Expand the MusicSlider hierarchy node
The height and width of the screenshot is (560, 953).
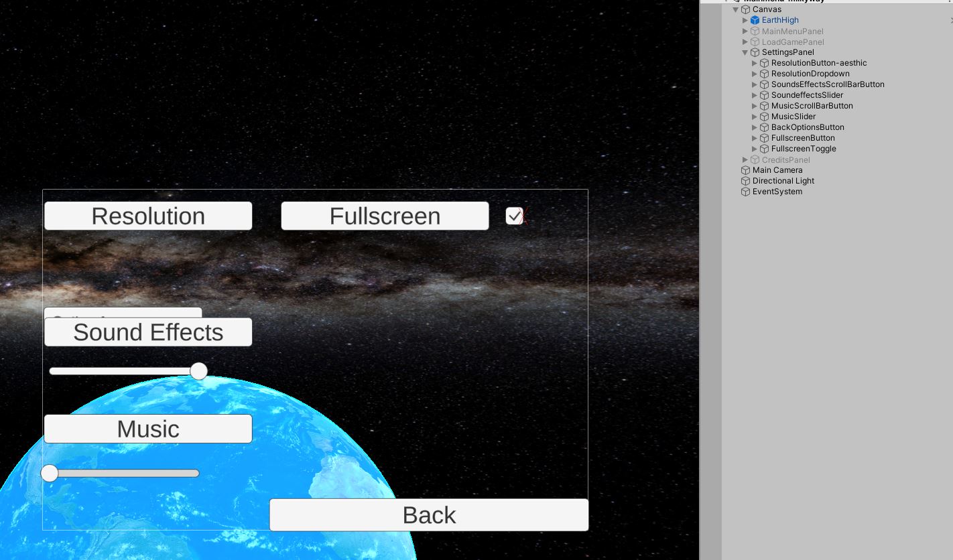click(x=754, y=117)
